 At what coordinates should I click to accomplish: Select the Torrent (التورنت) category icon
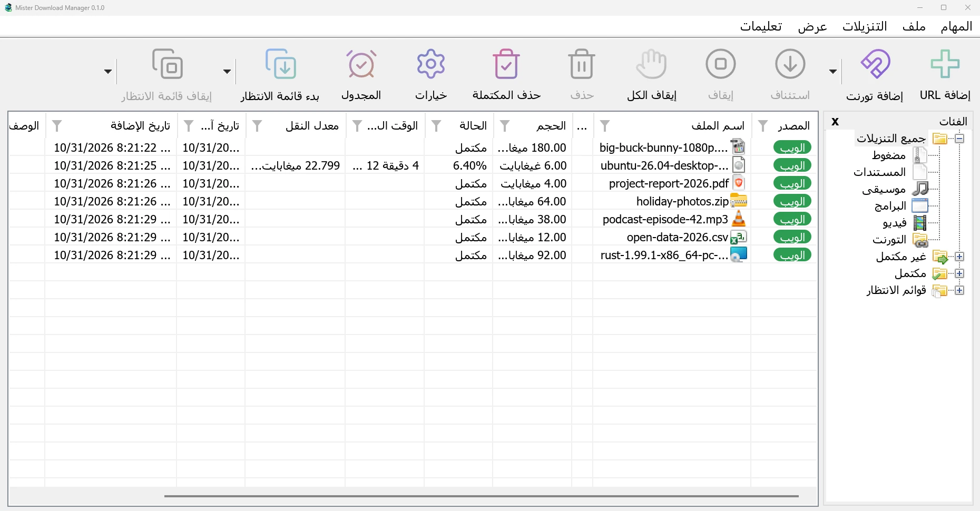click(x=920, y=240)
